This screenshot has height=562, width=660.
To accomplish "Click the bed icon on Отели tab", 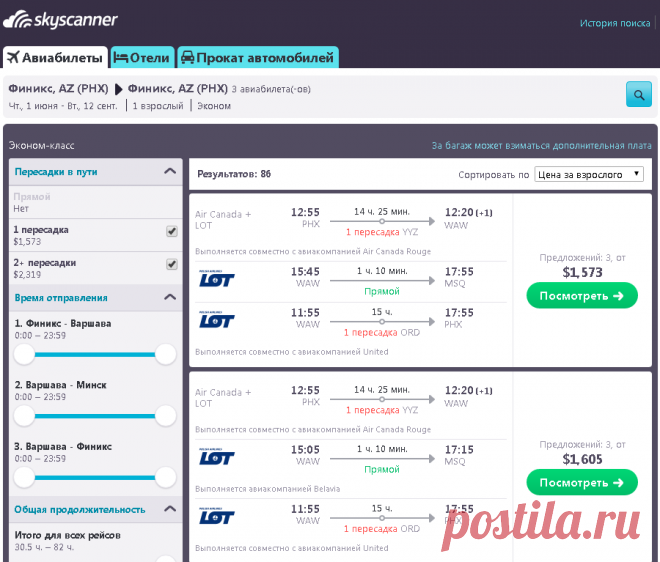I will coord(120,57).
